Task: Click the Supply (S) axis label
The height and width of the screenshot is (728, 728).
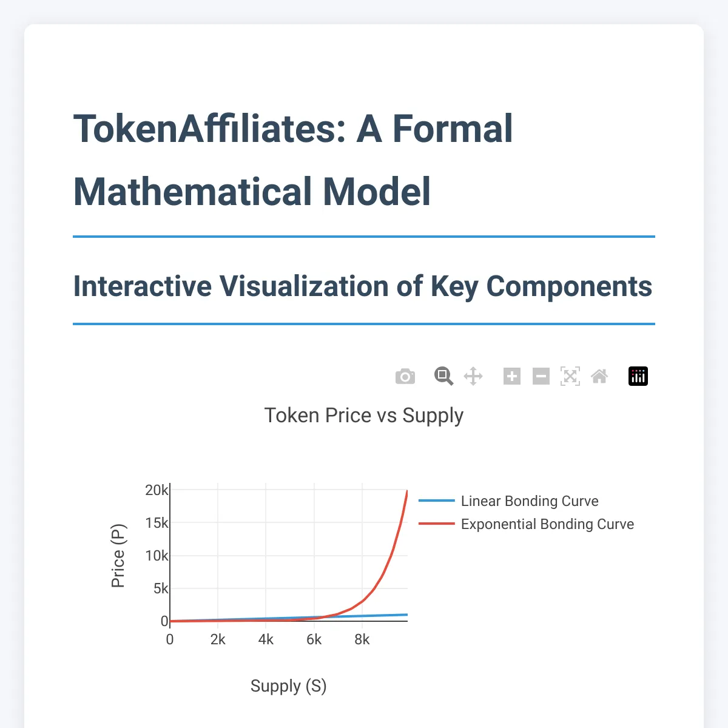Action: 289,686
